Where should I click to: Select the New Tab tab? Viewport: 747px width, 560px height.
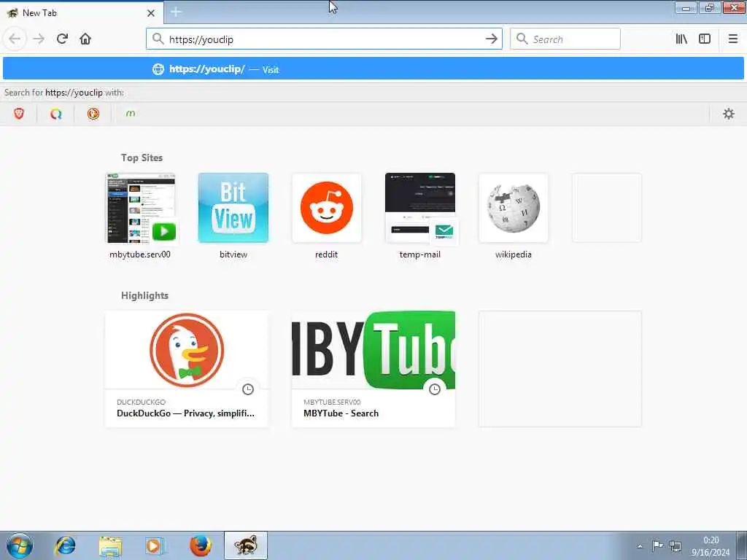[x=82, y=13]
